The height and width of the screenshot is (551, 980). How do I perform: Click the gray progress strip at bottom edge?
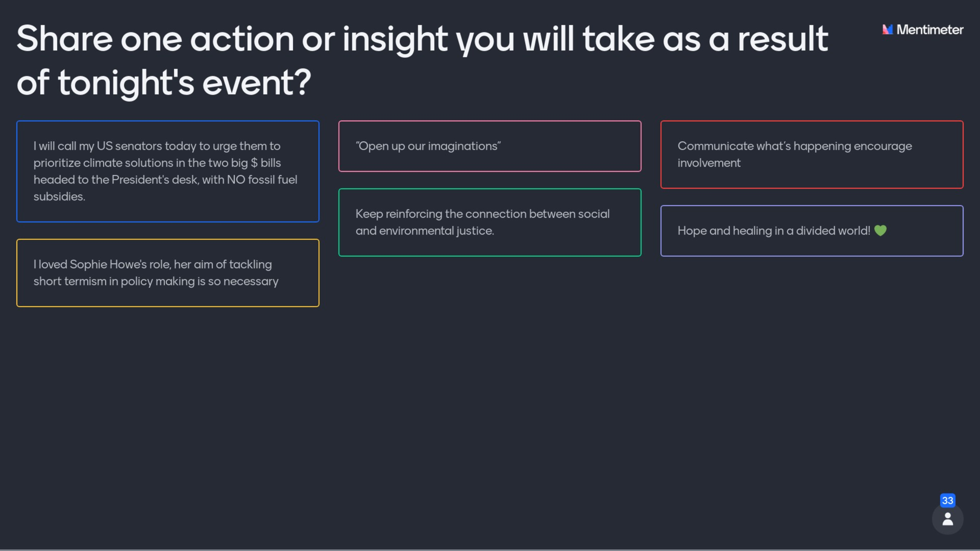click(x=490, y=550)
